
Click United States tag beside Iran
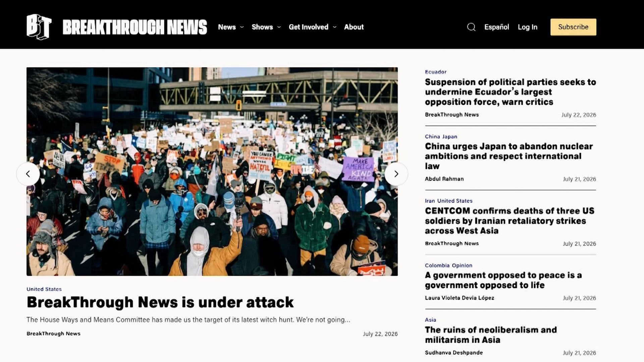[455, 201]
